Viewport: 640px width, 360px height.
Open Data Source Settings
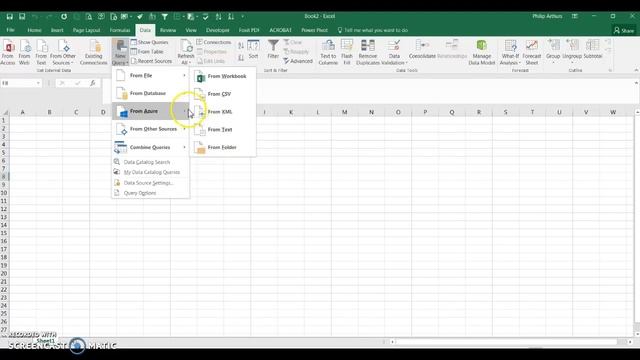tap(151, 183)
